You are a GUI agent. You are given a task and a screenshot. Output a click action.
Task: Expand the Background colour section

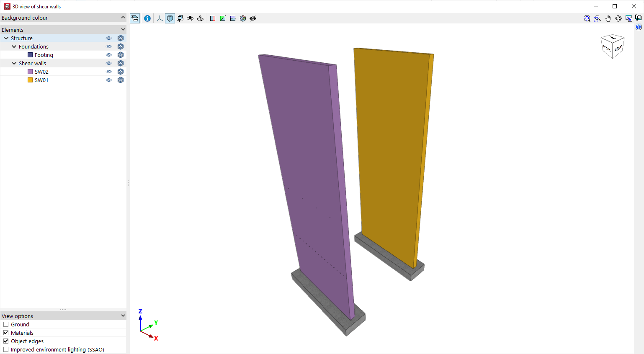123,18
